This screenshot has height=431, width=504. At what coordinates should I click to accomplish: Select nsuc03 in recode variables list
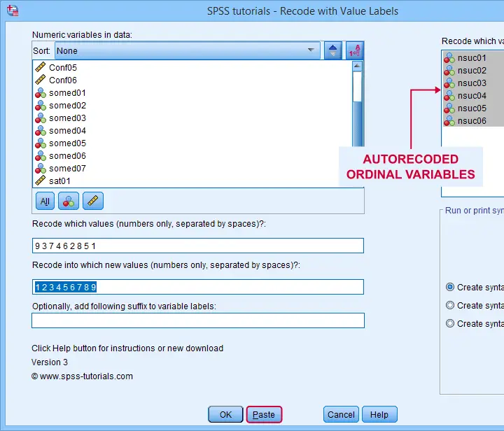473,83
